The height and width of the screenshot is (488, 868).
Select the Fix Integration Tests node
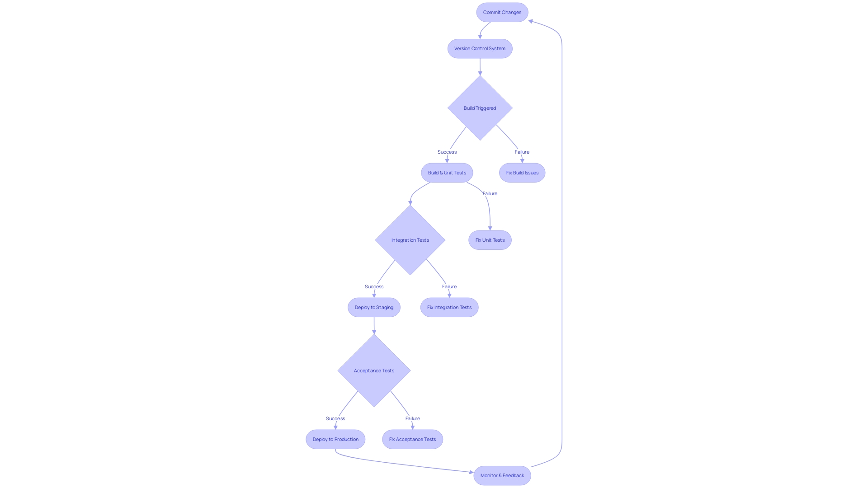(x=449, y=307)
